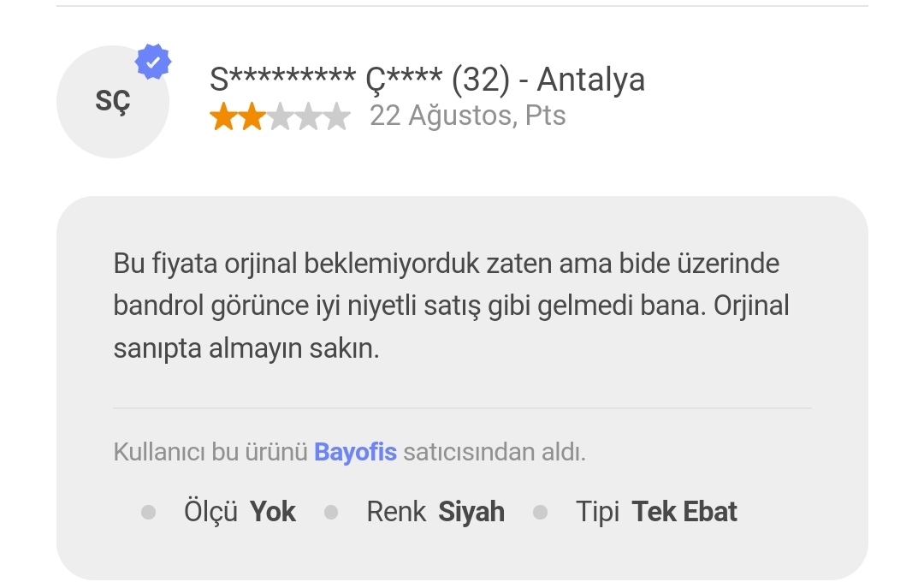Viewport: 924px width, 582px height.
Task: Click the satıcısından aldı text
Action: (495, 452)
